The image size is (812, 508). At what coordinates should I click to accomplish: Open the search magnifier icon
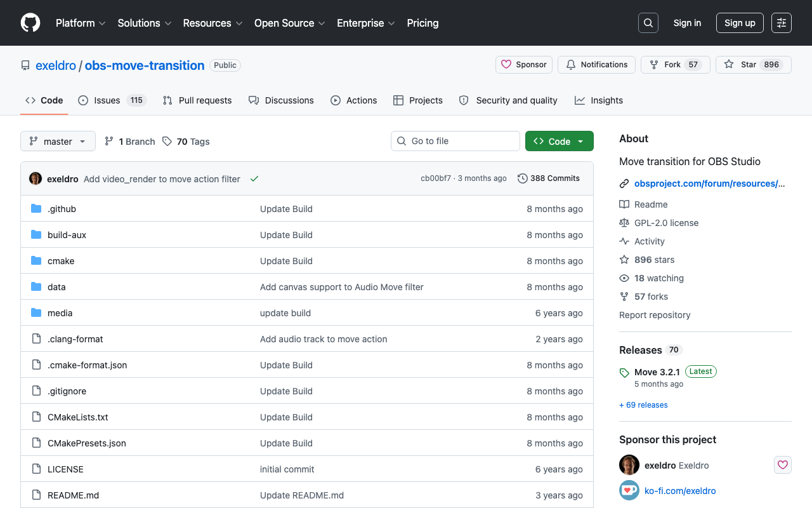tap(648, 23)
